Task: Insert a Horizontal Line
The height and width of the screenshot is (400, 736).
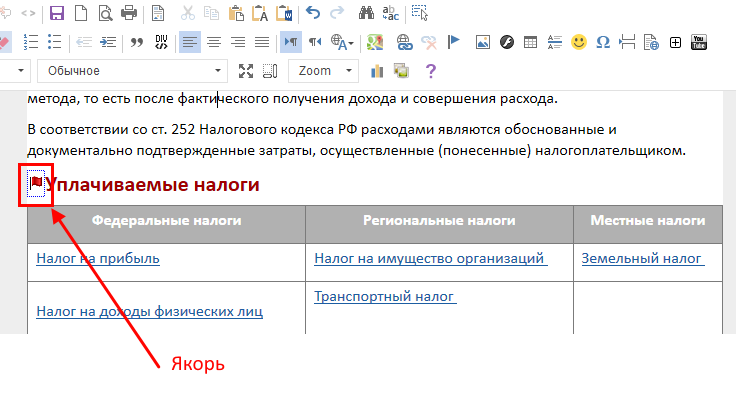Action: [554, 42]
